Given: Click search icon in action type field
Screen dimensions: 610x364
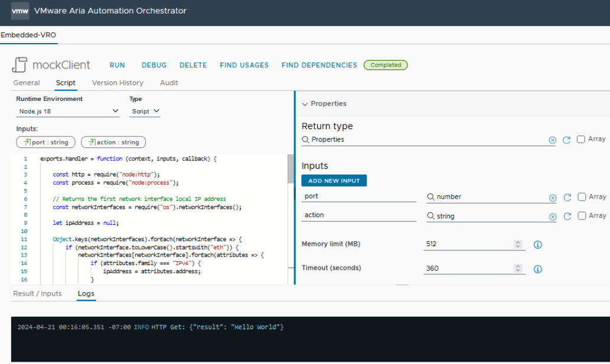Looking at the screenshot, I should click(430, 215).
